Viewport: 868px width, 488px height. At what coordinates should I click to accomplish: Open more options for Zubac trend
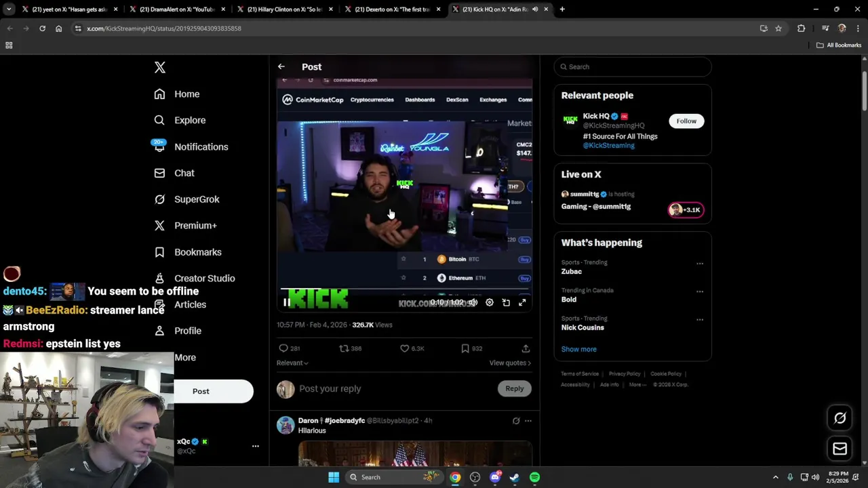[700, 264]
